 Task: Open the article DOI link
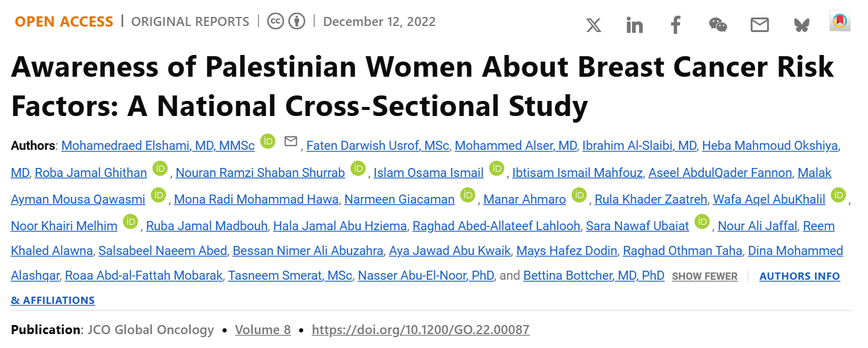pos(420,330)
